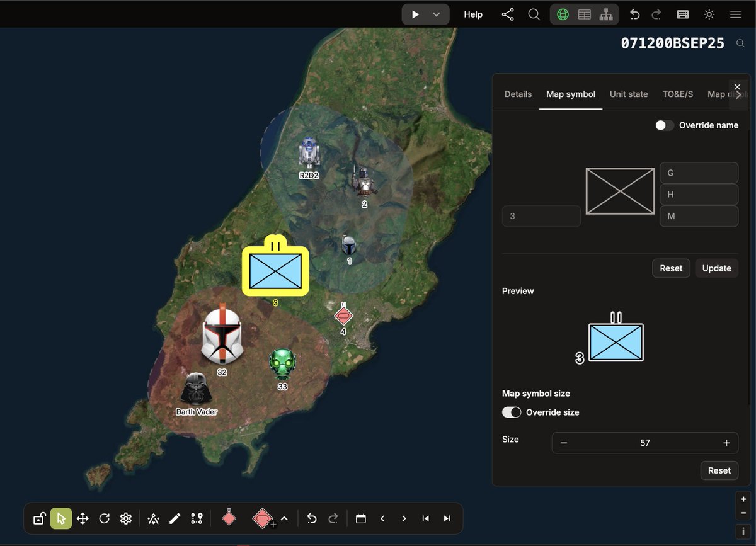Click the 071200BSEP25 date-time label
This screenshot has width=756, height=546.
(x=672, y=43)
